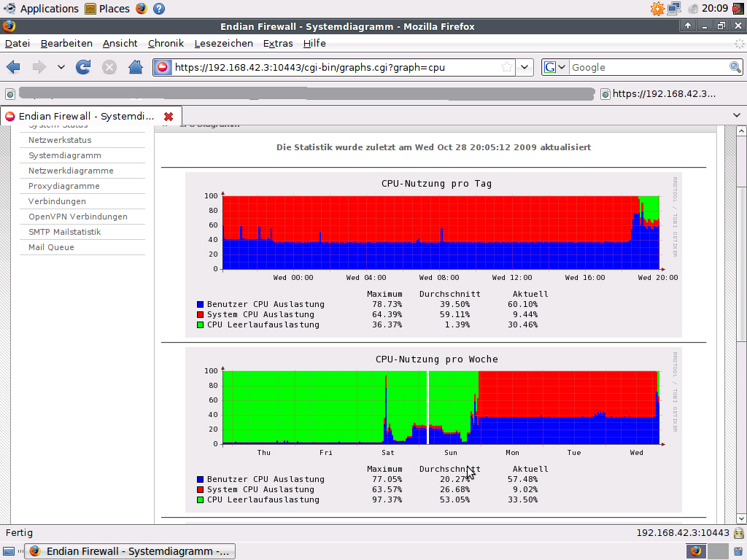Click the grayed Stop loading icon
This screenshot has height=560, width=747.
[x=109, y=67]
